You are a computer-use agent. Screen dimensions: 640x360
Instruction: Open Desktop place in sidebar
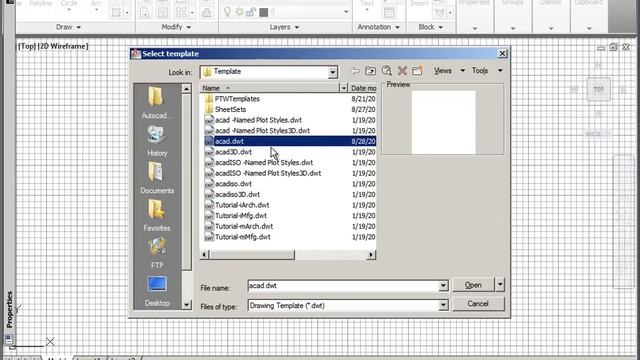157,291
